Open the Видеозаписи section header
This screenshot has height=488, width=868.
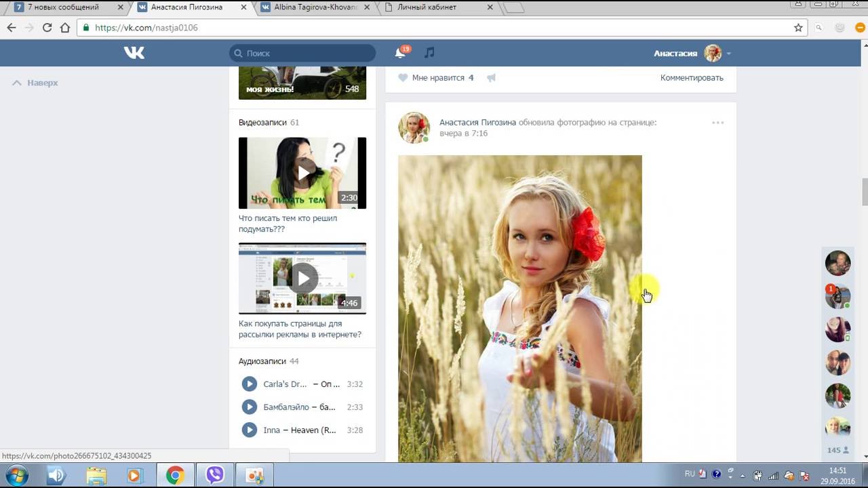269,123
